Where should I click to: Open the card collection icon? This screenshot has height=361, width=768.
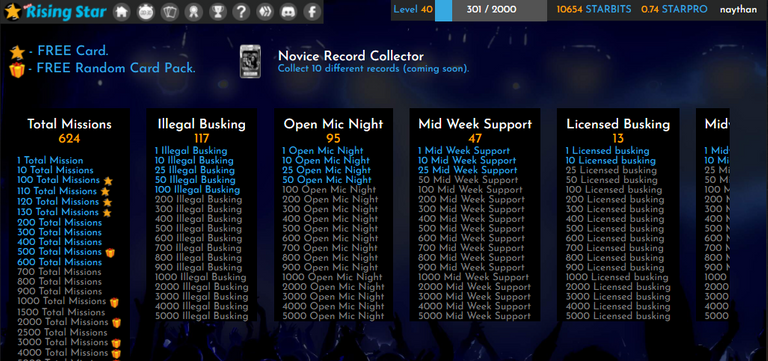169,12
